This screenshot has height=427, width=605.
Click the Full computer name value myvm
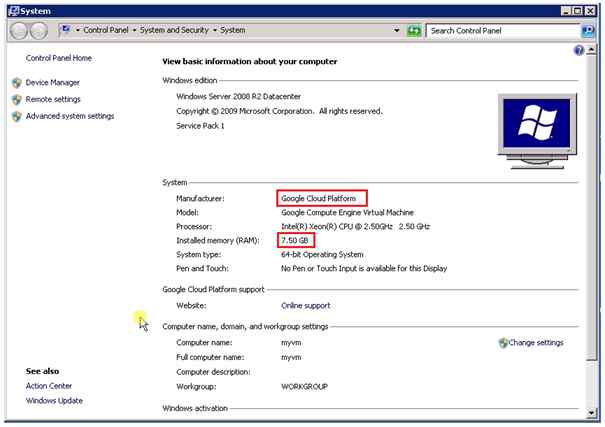pos(291,357)
